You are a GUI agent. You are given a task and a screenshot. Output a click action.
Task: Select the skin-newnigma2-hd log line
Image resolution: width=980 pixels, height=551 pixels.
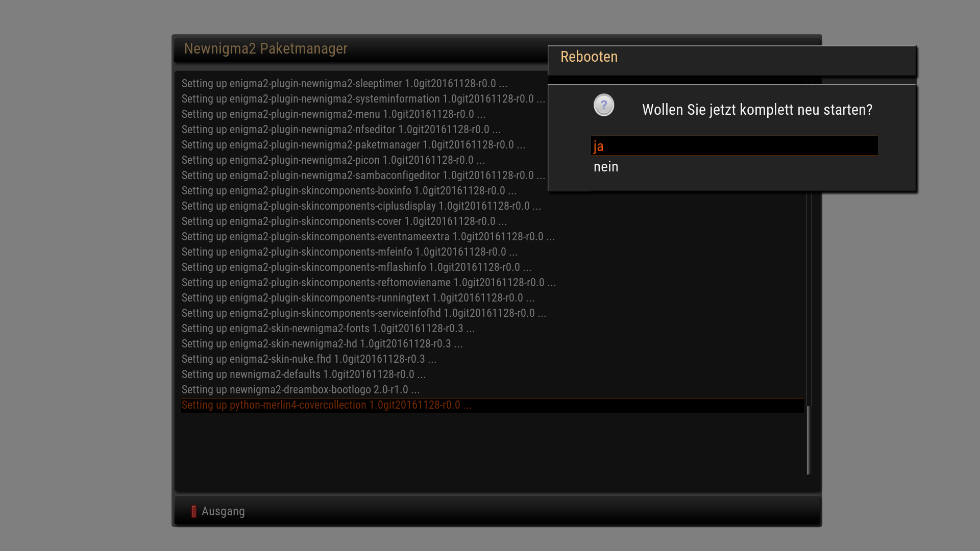coord(322,344)
